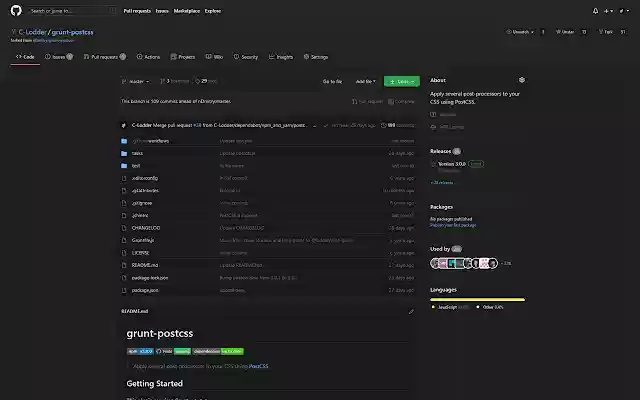Viewport: 640px width, 400px height.
Task: Click the yellow JavaScript language bar
Action: (477, 299)
